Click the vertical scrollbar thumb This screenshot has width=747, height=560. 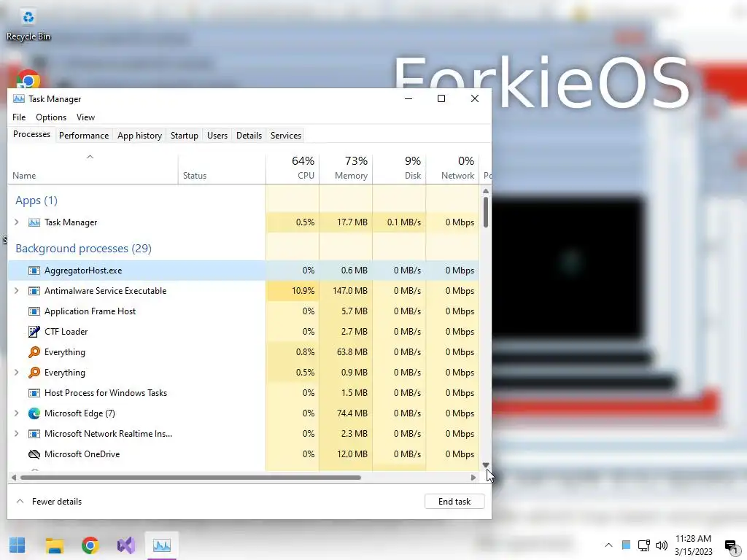(485, 212)
